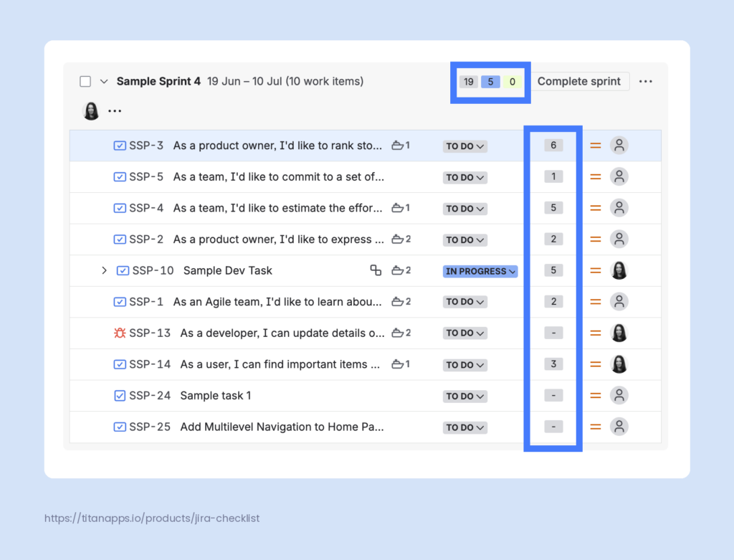Image resolution: width=734 pixels, height=560 pixels.
Task: Click the SSP-4 unassigned avatar icon
Action: click(x=619, y=208)
